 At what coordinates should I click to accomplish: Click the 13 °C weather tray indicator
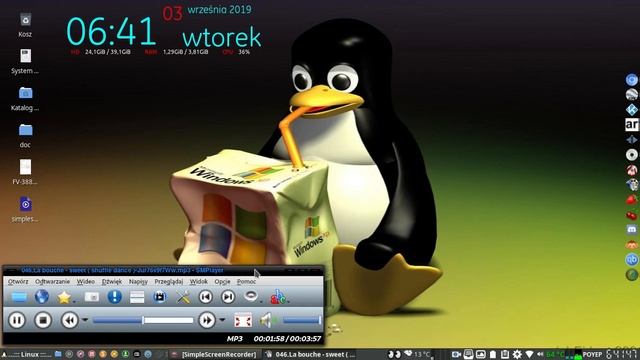pyautogui.click(x=417, y=354)
